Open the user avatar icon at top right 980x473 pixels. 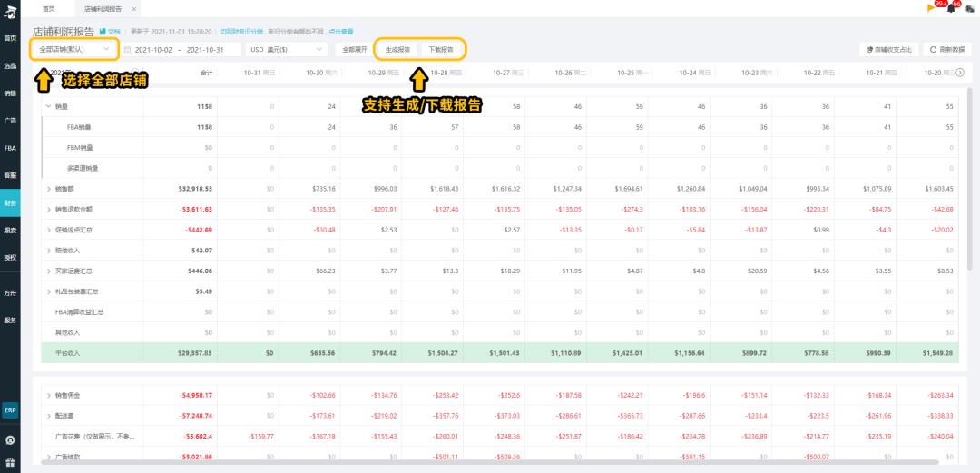click(x=970, y=8)
